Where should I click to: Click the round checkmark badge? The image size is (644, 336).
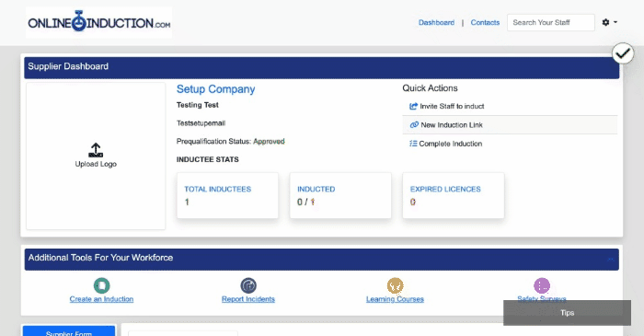(623, 53)
